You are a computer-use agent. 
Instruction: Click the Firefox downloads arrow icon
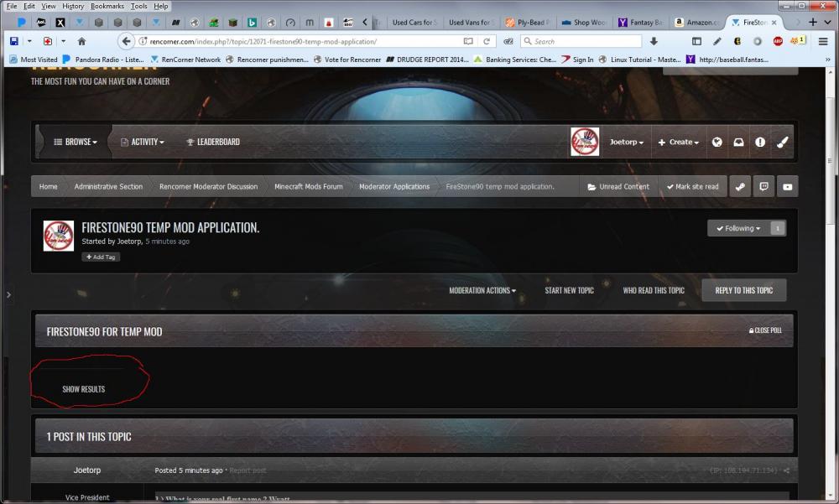coord(654,41)
